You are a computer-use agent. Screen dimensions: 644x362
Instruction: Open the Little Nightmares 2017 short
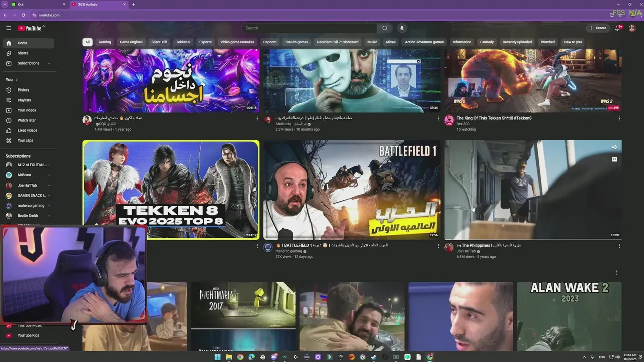pyautogui.click(x=244, y=316)
